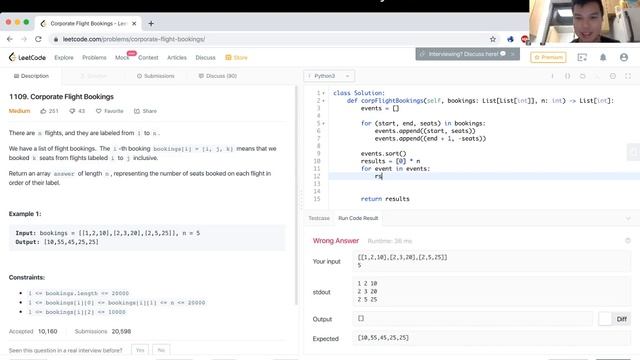Dismiss the Interviewing banner
640x360 pixels.
[x=513, y=54]
